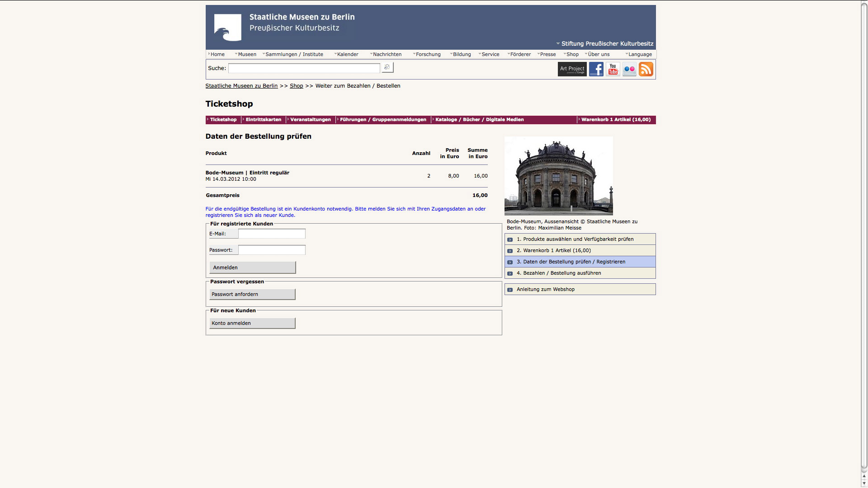
Task: Open the Museen dropdown menu
Action: (246, 54)
